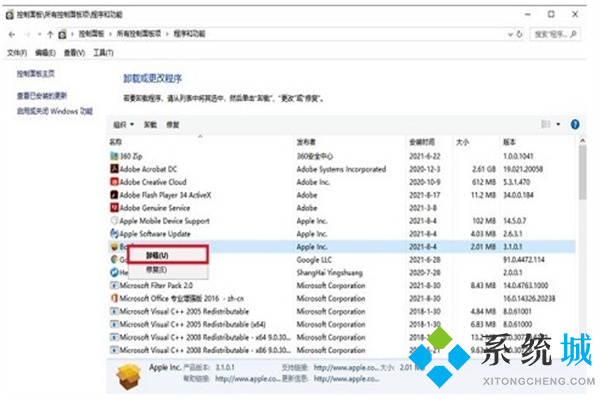Click the refresh button in address bar
This screenshot has width=600, height=399.
pos(519,34)
